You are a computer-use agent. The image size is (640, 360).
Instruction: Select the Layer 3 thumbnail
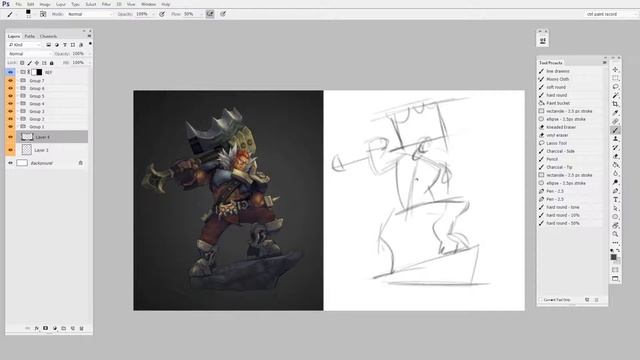pyautogui.click(x=27, y=150)
